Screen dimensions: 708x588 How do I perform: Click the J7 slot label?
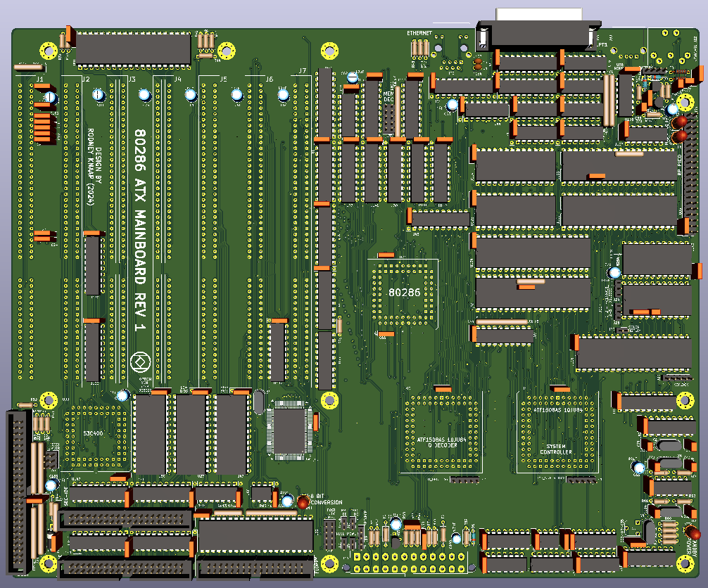tap(302, 71)
